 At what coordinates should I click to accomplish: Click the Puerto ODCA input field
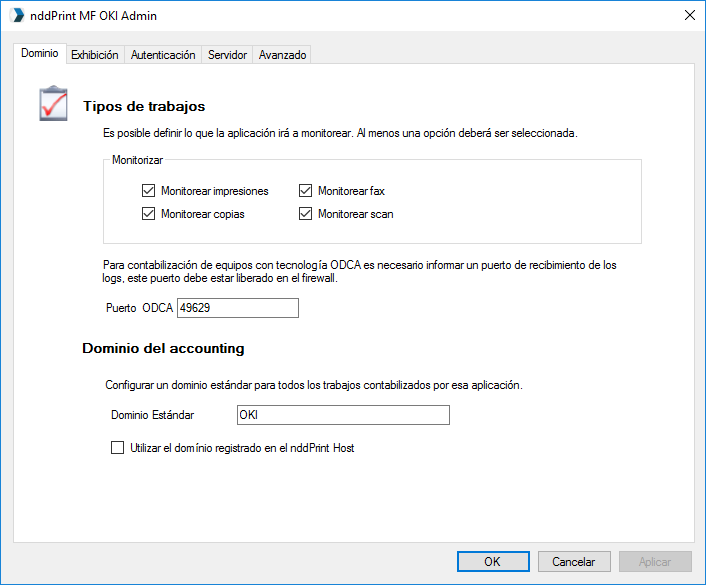coord(238,308)
